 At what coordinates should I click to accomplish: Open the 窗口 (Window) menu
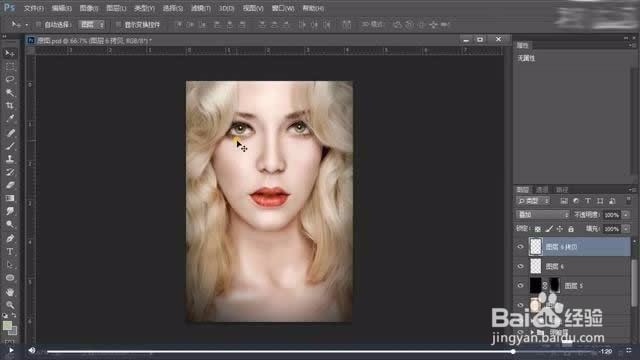click(283, 8)
